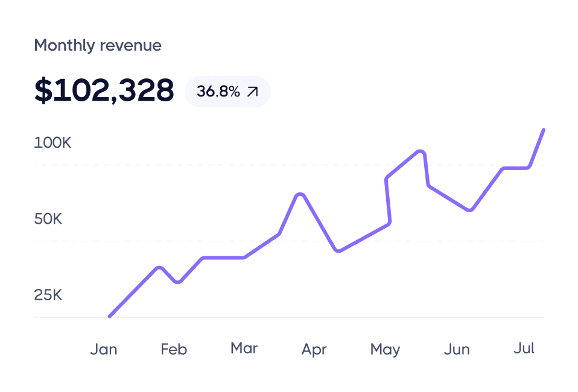
Task: Select the February bump on the line
Action: click(x=159, y=267)
